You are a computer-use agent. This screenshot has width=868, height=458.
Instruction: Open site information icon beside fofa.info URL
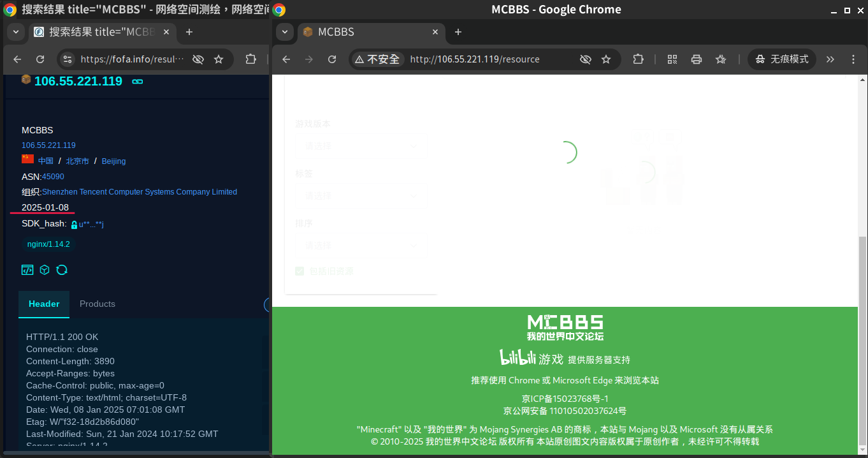67,59
